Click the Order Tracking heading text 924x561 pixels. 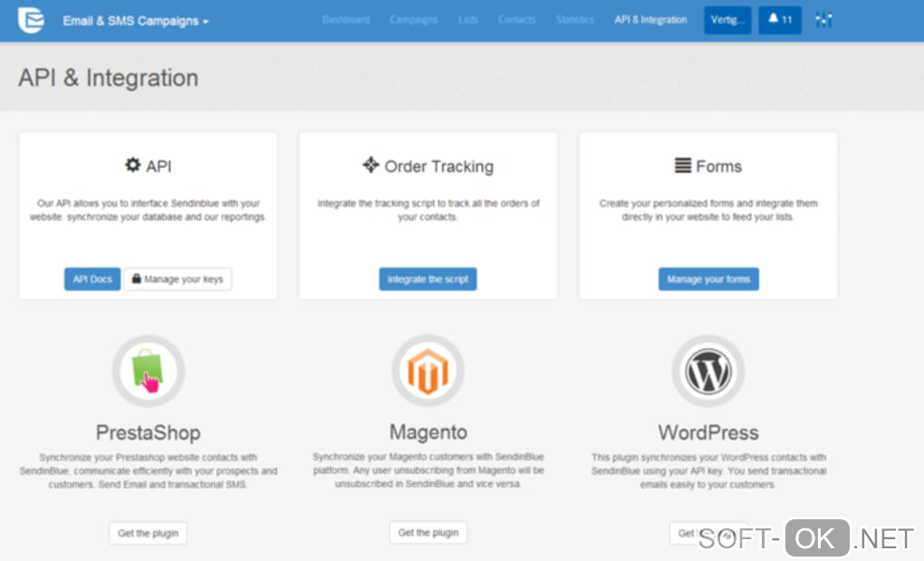(x=439, y=167)
